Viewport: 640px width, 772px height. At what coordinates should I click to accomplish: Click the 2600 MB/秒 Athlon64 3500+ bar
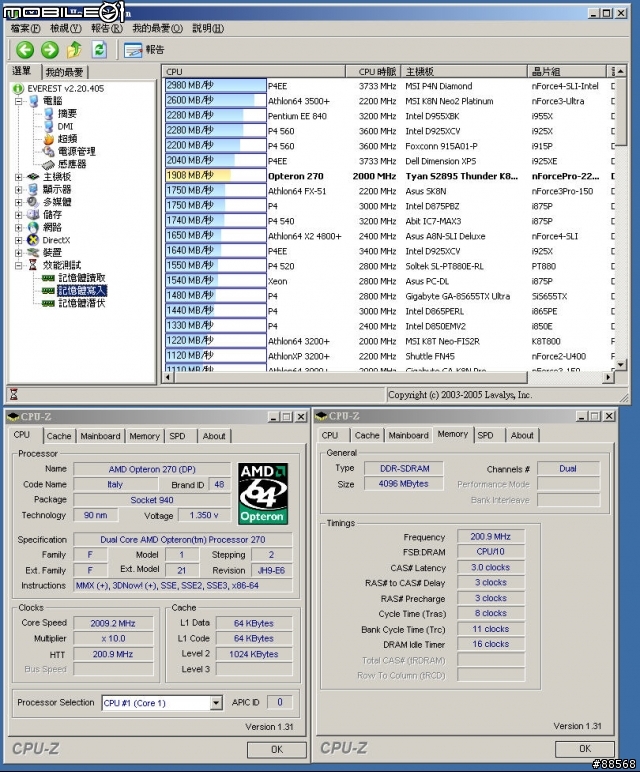pyautogui.click(x=216, y=100)
